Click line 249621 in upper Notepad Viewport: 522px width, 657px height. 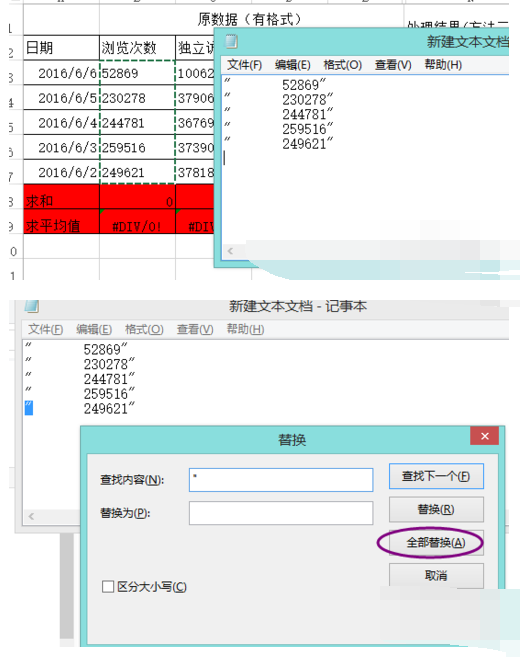coord(308,144)
